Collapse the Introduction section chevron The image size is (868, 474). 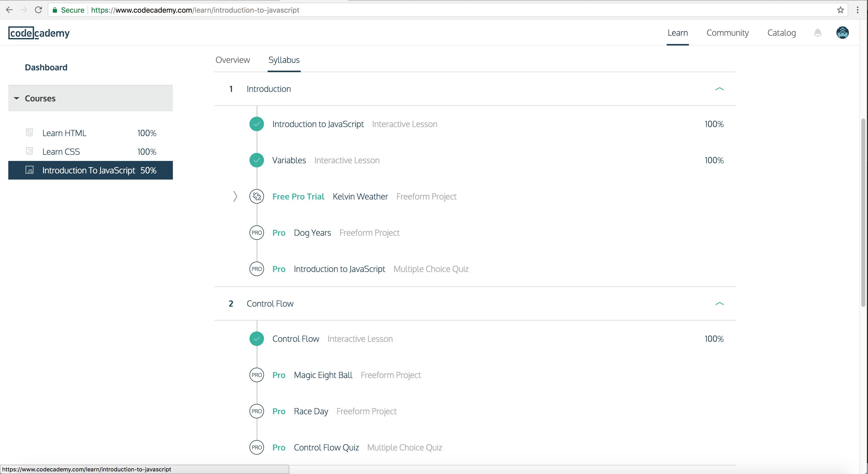(719, 89)
